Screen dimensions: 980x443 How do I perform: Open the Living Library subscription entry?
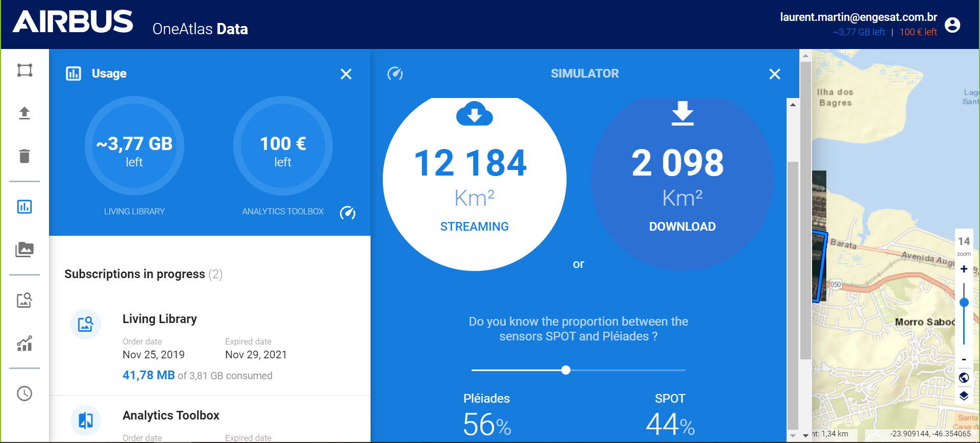coord(160,319)
